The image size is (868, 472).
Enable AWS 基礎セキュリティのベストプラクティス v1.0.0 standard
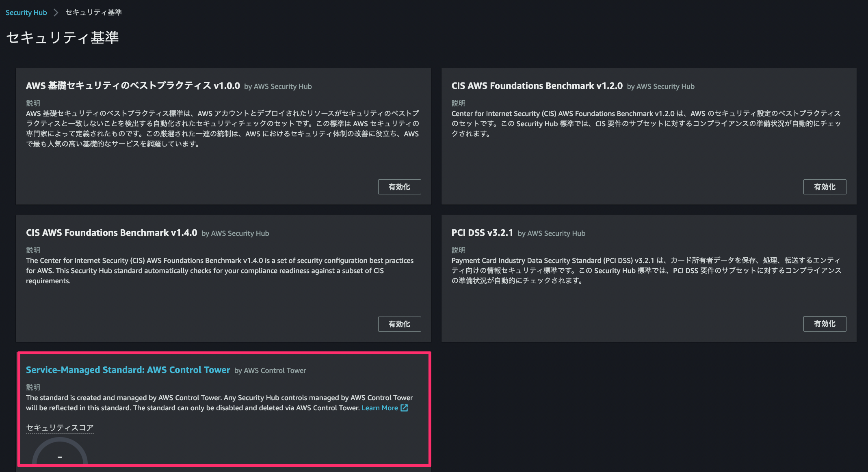click(399, 187)
